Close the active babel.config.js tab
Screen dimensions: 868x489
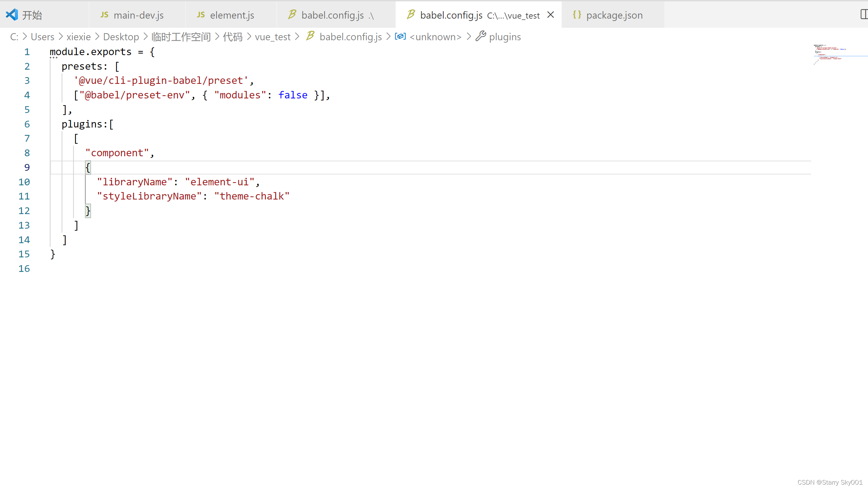click(551, 15)
